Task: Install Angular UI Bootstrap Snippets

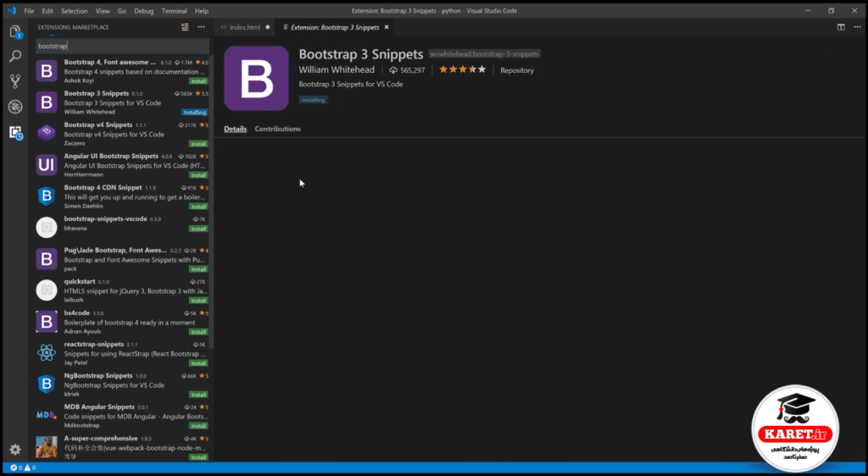Action: [x=198, y=174]
